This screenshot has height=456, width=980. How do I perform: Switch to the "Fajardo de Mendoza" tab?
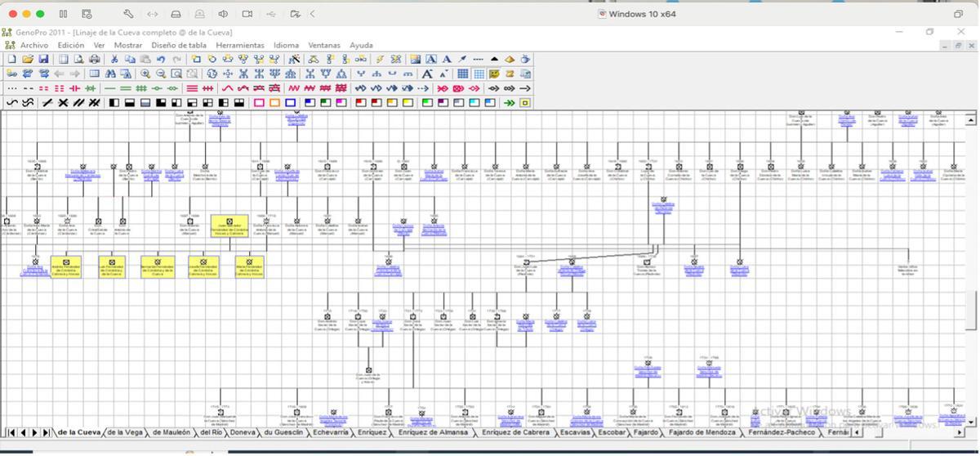pos(702,432)
